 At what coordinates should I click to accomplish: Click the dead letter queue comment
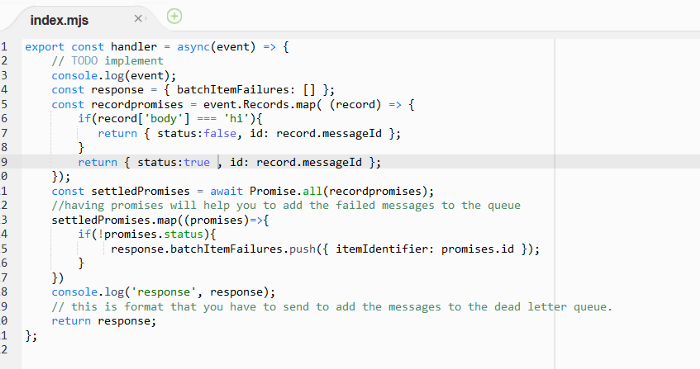(x=332, y=307)
